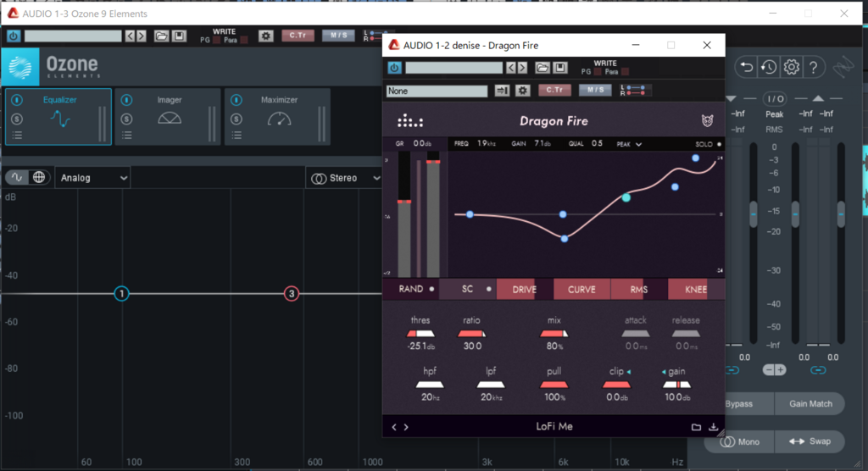Click the RMS tab
This screenshot has width=868, height=471.
point(639,290)
